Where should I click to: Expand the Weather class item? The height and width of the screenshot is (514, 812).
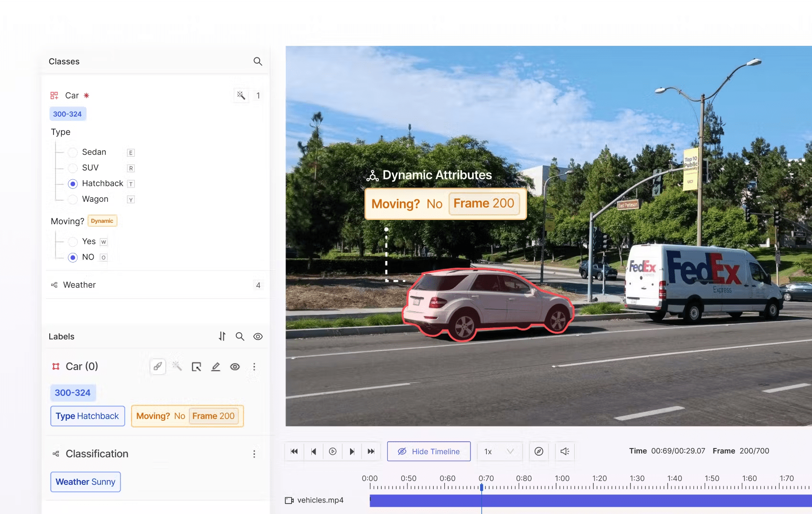(x=79, y=285)
